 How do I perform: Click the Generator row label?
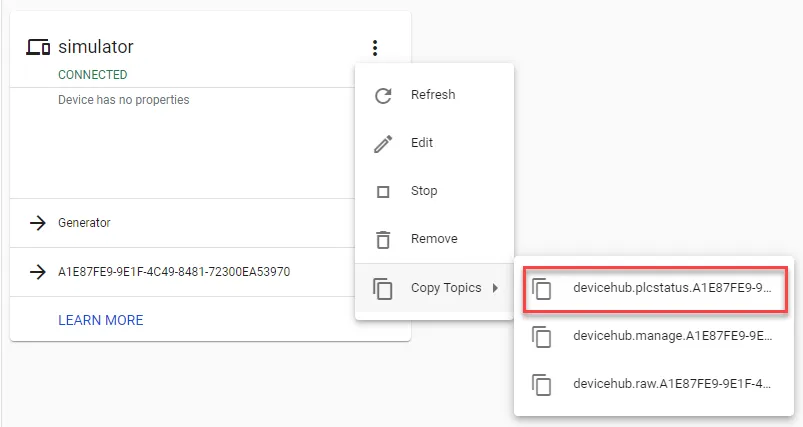tap(84, 223)
